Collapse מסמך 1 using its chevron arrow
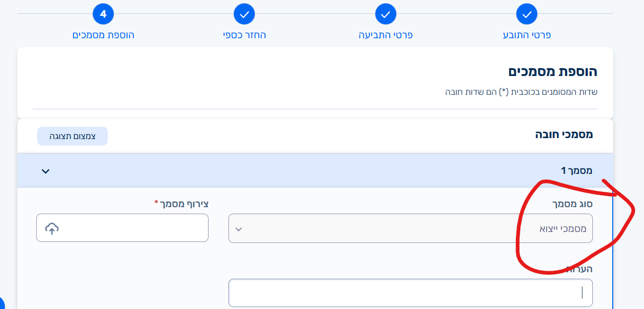Viewport: 644px width, 309px height. [46, 171]
